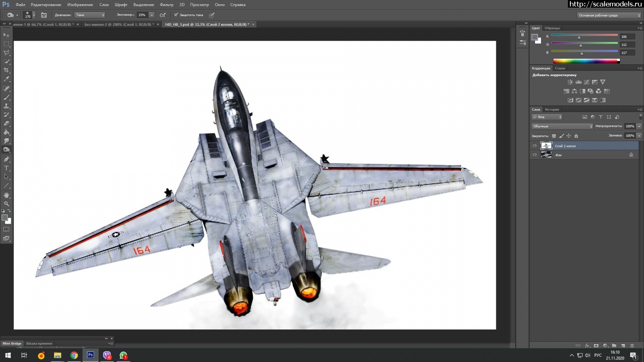Open blend mode dropdown Обычные
The image size is (644, 362).
coord(562,126)
